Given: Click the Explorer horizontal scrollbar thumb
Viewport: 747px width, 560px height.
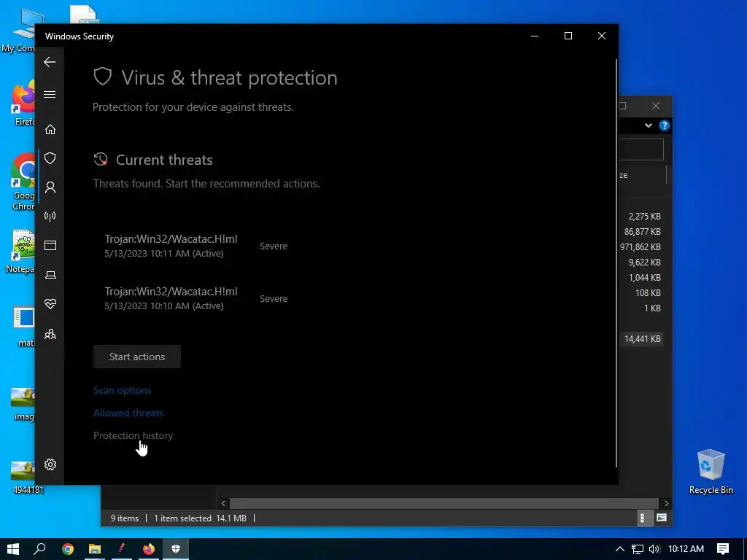Looking at the screenshot, I should [x=444, y=503].
